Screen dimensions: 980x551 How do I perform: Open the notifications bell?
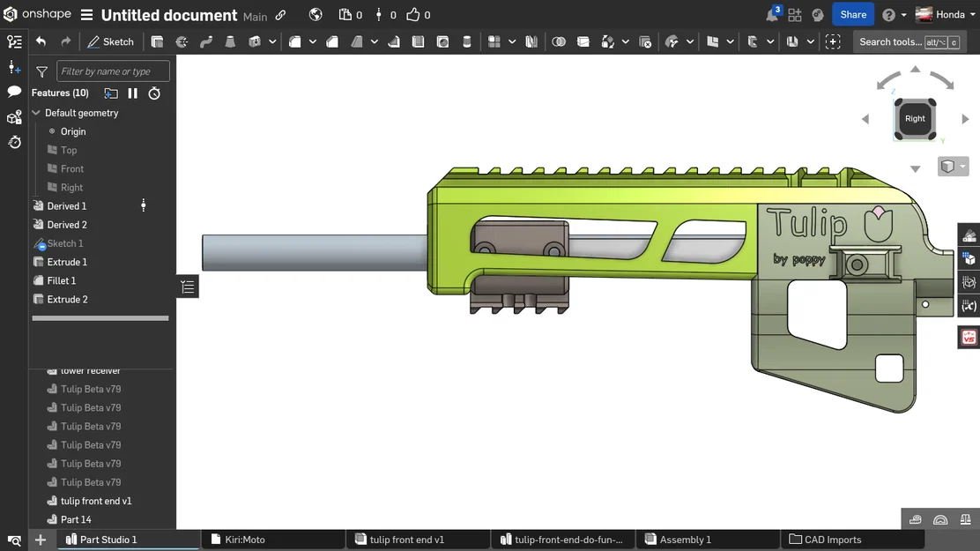(773, 14)
